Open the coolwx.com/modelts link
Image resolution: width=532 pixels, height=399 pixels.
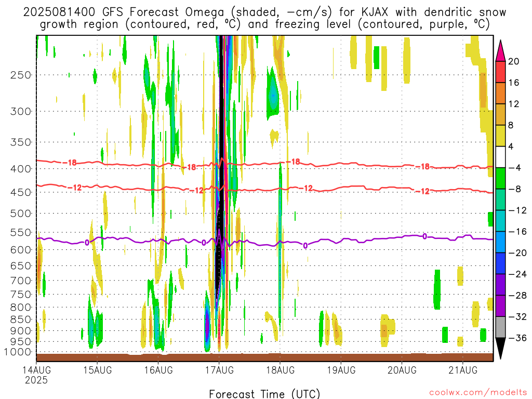(x=478, y=393)
